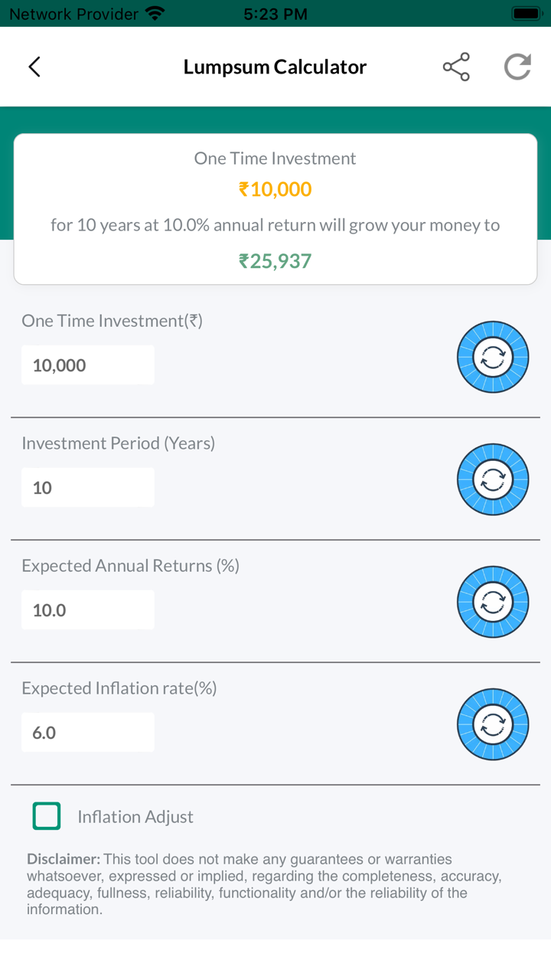Focus the Expected Inflation rate input field

coord(88,733)
